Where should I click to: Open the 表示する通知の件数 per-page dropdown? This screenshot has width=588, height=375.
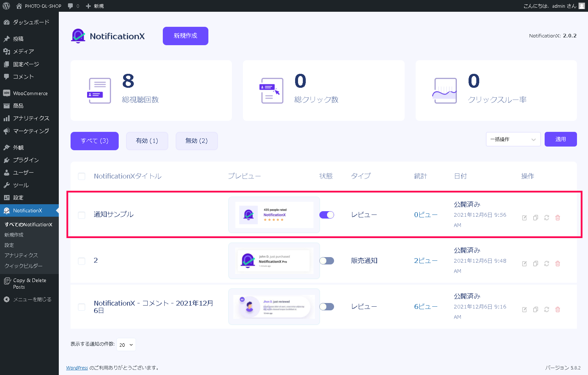click(126, 345)
